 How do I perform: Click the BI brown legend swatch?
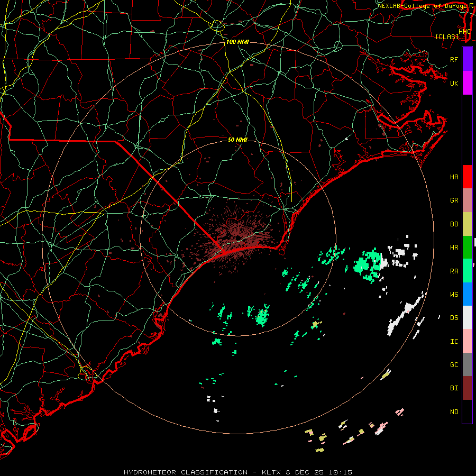pyautogui.click(x=467, y=388)
